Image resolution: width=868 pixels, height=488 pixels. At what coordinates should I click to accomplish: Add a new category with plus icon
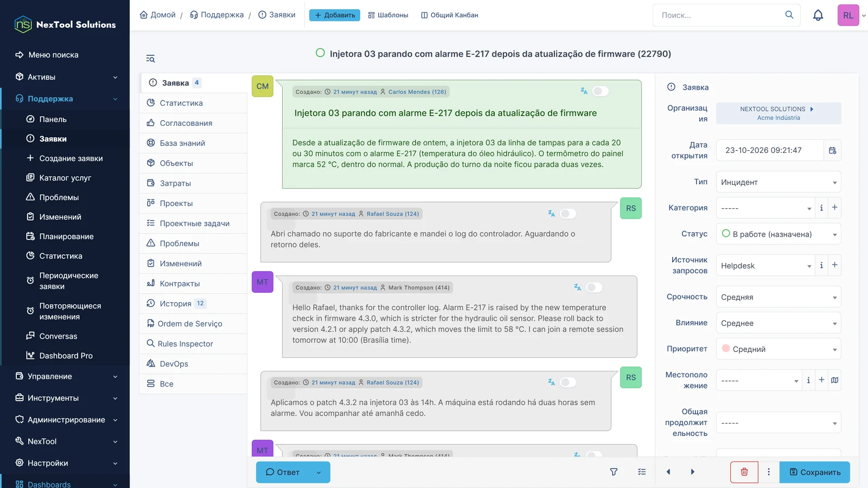click(834, 208)
